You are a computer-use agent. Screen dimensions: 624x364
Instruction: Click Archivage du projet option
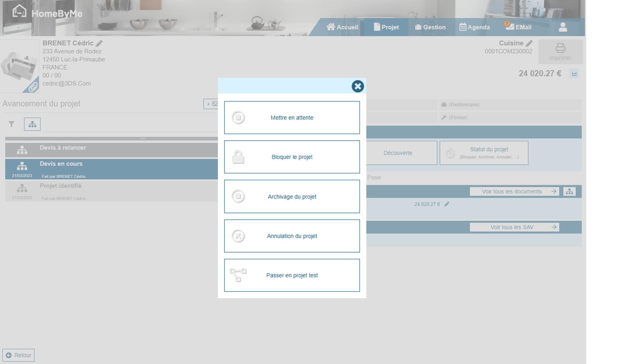tap(292, 197)
